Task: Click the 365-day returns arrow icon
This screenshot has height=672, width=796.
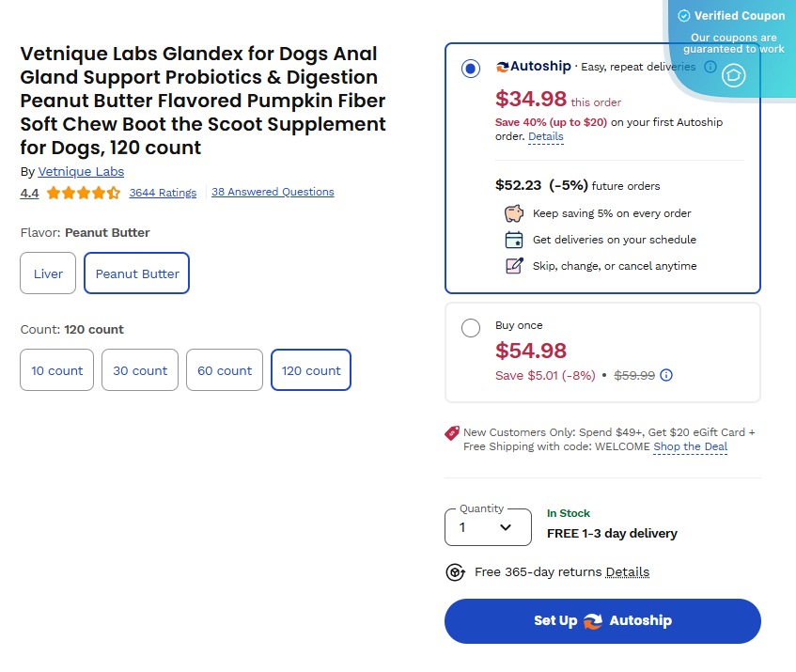Action: coord(455,571)
